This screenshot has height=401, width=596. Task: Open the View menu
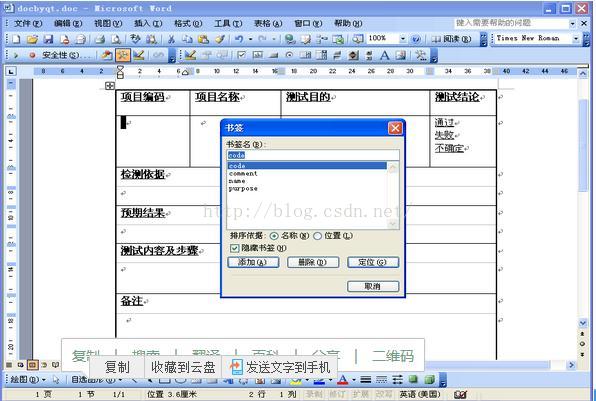pos(108,24)
